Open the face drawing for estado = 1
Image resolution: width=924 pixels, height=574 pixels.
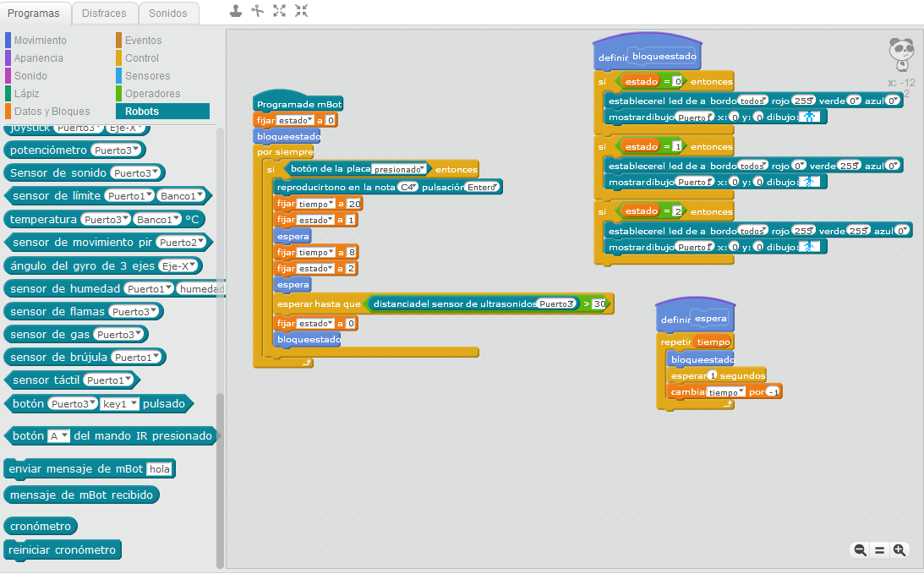tap(810, 182)
